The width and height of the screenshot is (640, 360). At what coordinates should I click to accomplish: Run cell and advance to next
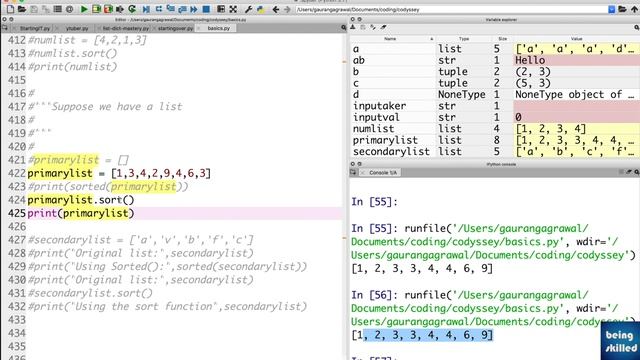click(108, 9)
